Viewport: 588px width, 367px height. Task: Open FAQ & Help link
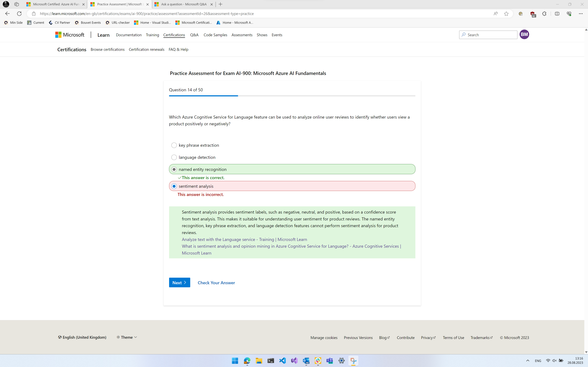178,49
